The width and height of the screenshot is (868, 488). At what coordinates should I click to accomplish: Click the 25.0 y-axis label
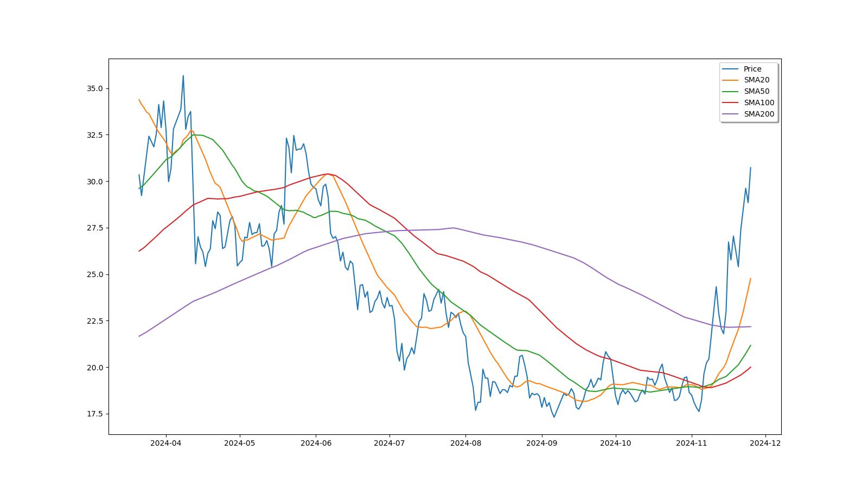(95, 274)
